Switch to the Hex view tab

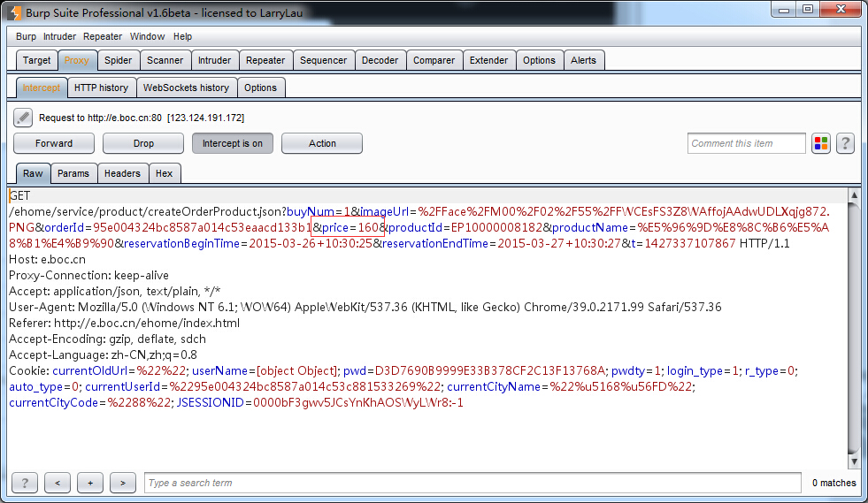[164, 173]
